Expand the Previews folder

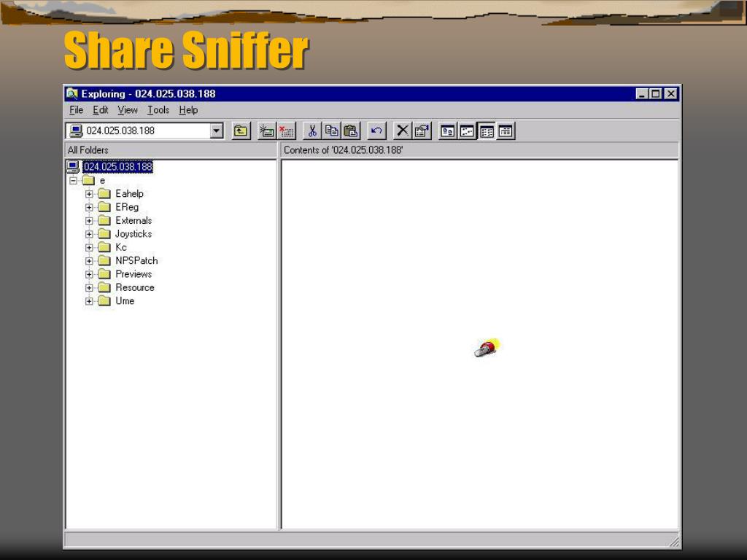point(89,274)
